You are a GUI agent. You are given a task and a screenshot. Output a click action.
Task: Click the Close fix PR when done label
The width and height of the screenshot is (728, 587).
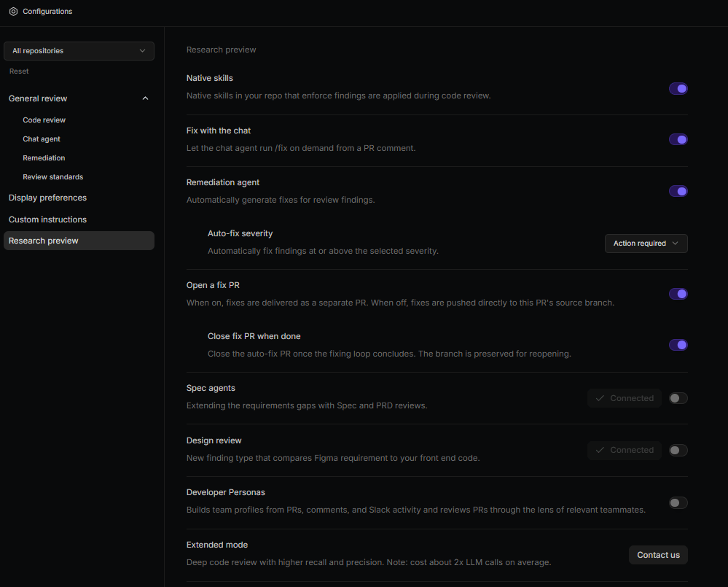point(254,336)
